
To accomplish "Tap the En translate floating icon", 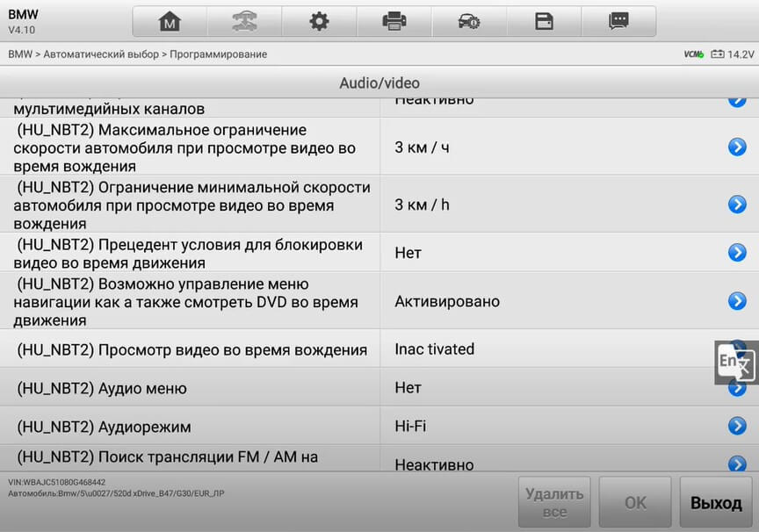I will pos(736,363).
